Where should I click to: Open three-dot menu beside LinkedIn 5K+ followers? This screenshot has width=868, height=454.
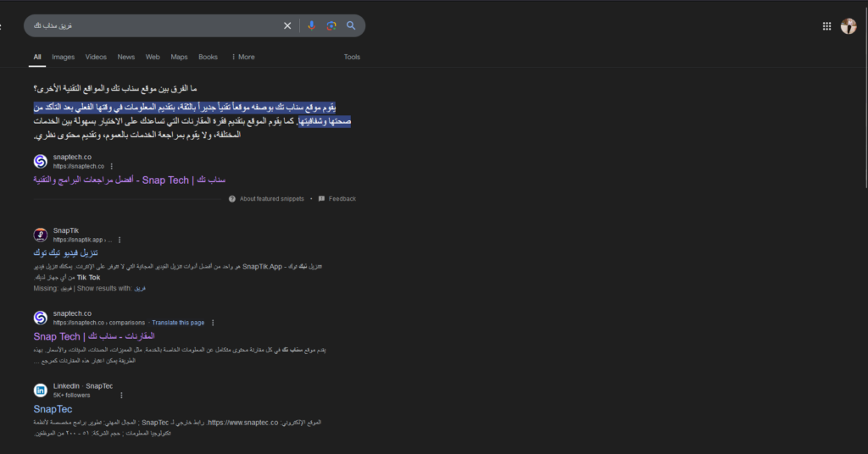click(x=121, y=396)
